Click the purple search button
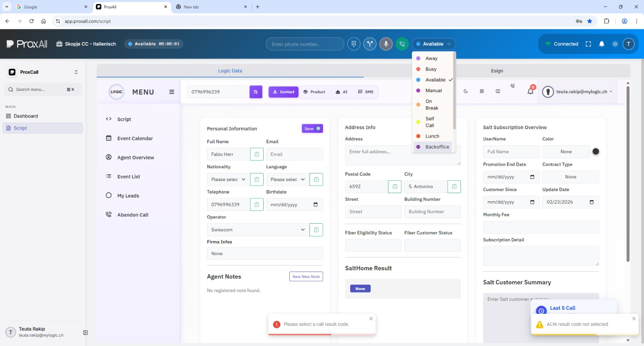This screenshot has height=346, width=644. point(256,92)
